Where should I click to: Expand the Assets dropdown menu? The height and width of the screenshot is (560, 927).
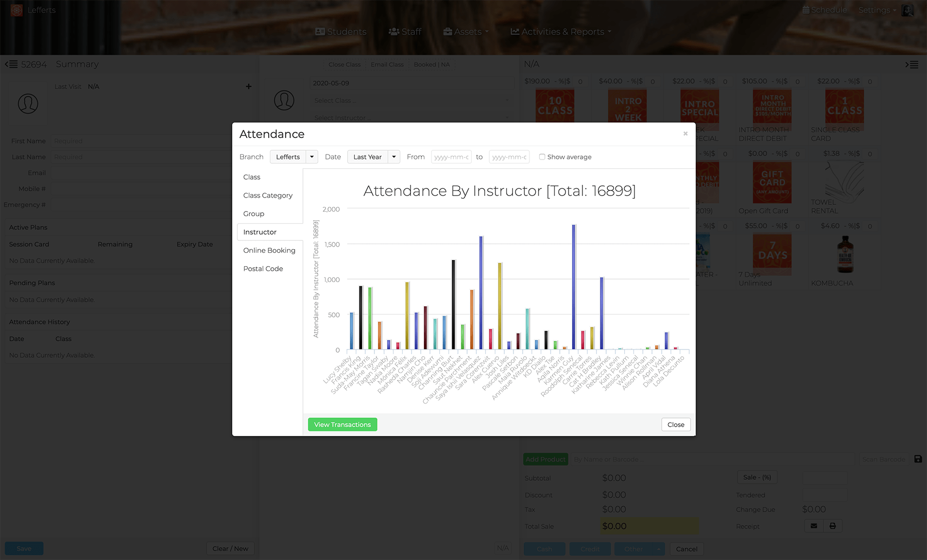point(466,32)
